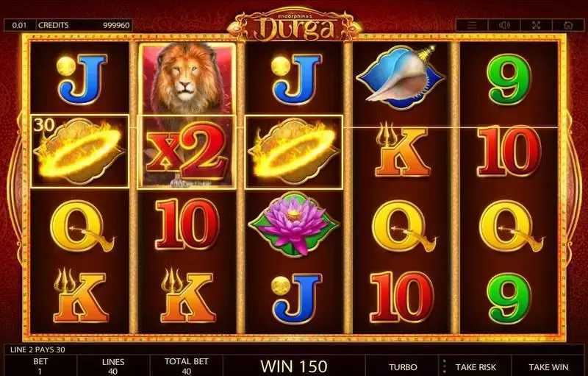Image resolution: width=588 pixels, height=376 pixels.
Task: Change the Lines count
Action: click(x=113, y=366)
